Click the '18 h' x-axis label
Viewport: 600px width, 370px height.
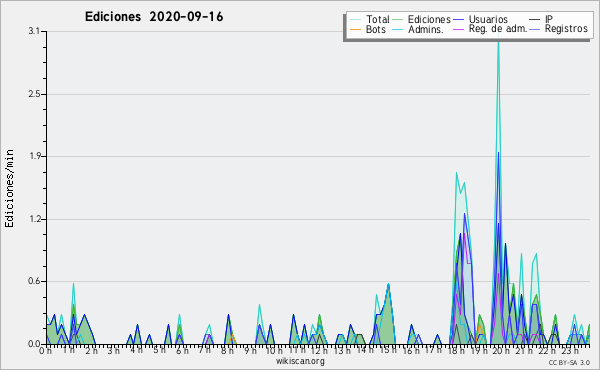(x=456, y=351)
